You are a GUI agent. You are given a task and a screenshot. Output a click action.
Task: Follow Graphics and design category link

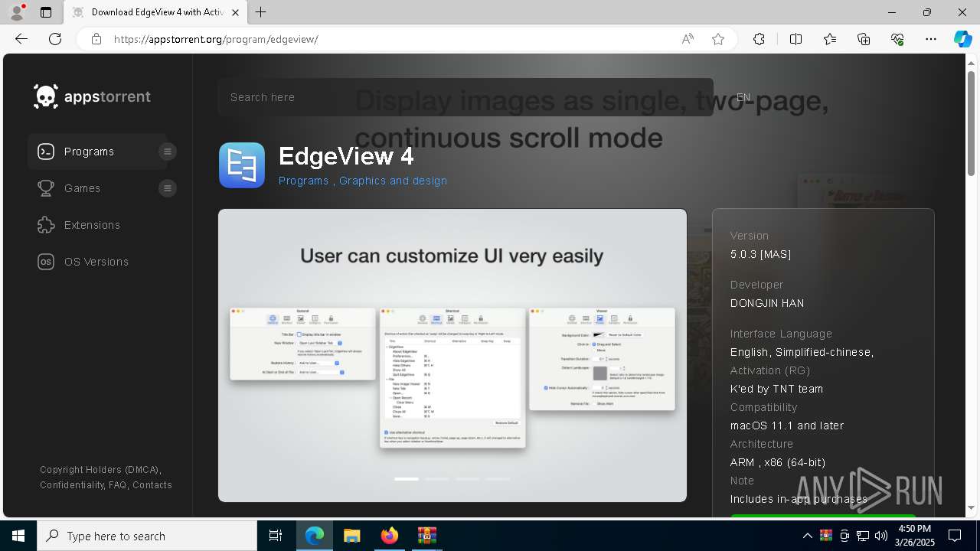[393, 181]
